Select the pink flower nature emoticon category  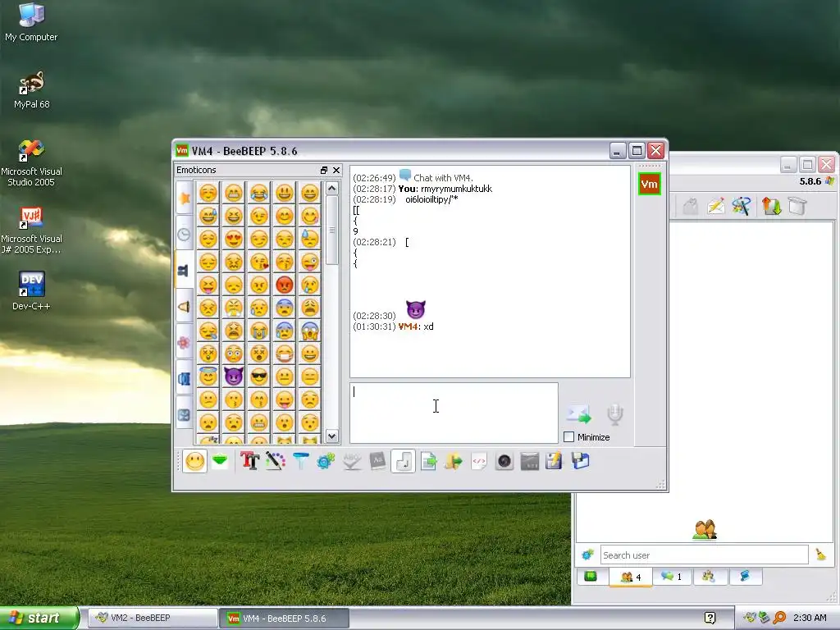185,342
